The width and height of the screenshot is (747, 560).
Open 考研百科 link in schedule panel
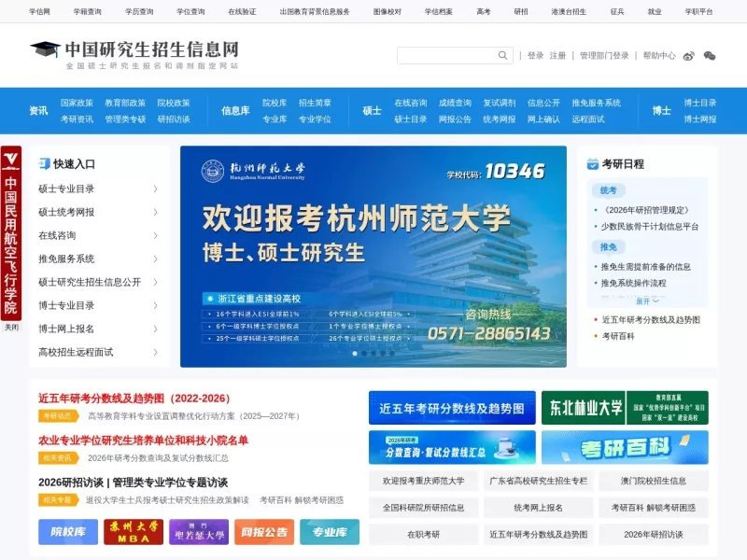click(618, 336)
